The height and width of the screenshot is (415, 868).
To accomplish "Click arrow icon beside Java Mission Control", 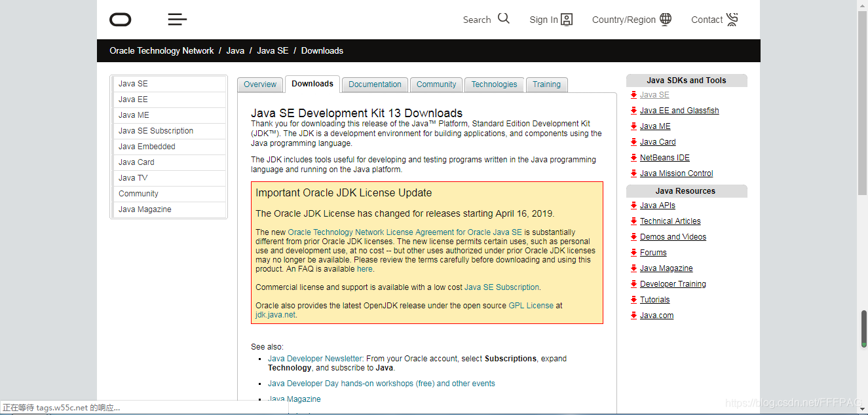I will coord(633,173).
